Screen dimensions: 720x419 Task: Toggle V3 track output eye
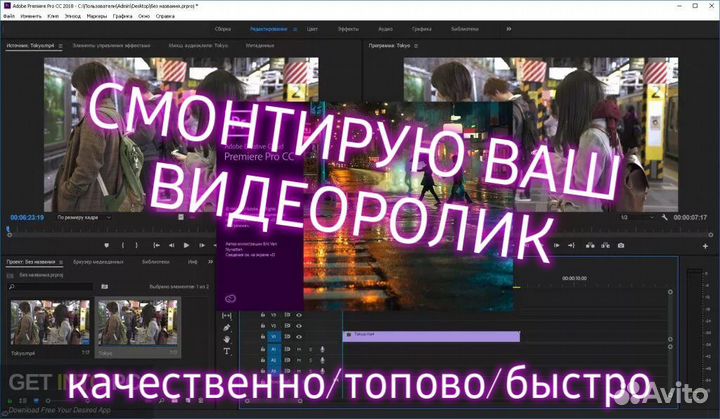point(299,315)
